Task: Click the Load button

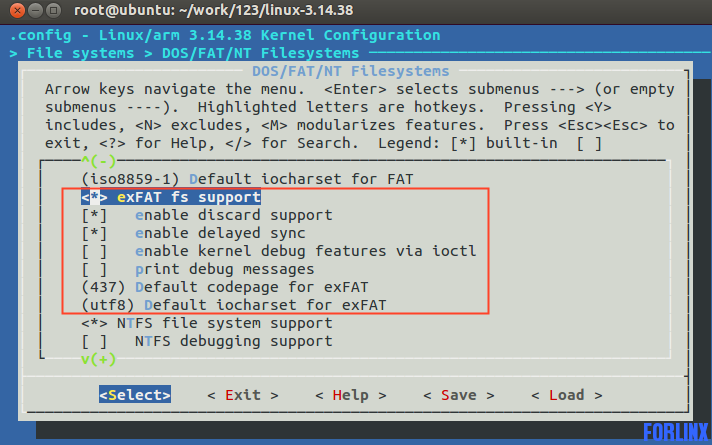Action: click(567, 395)
